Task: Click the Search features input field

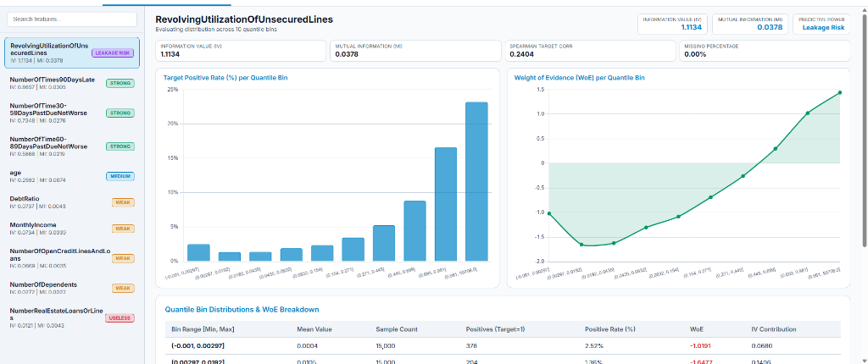Action: [x=72, y=19]
